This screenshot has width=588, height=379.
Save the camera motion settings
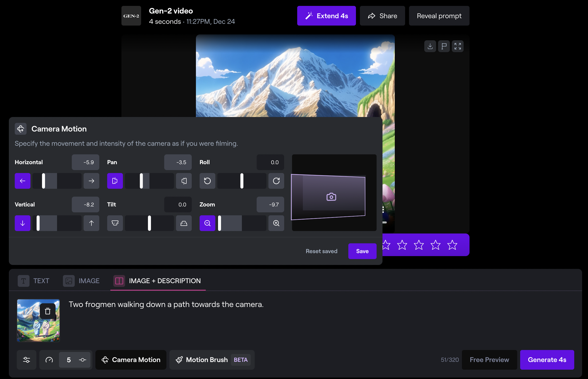click(362, 251)
